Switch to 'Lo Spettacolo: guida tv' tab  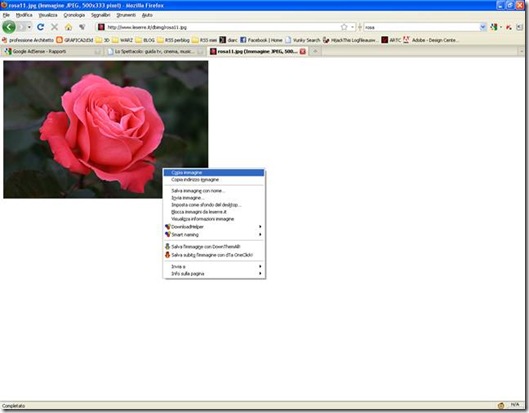coord(155,52)
